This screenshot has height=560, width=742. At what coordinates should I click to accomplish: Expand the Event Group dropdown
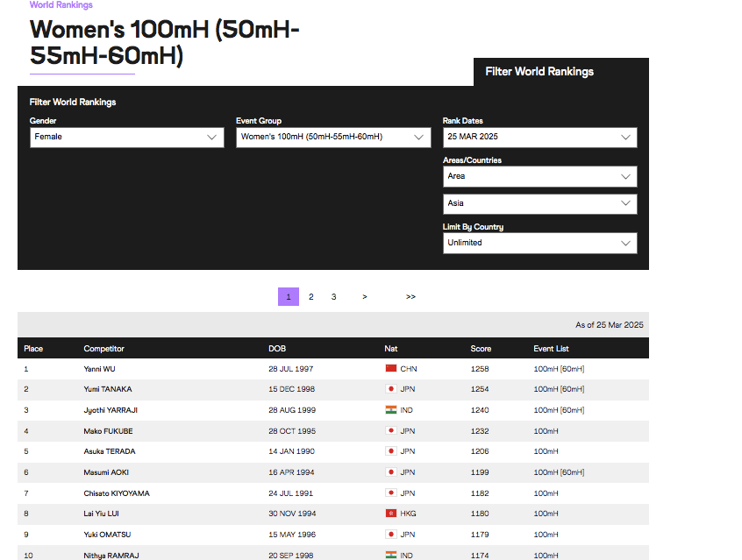(333, 137)
